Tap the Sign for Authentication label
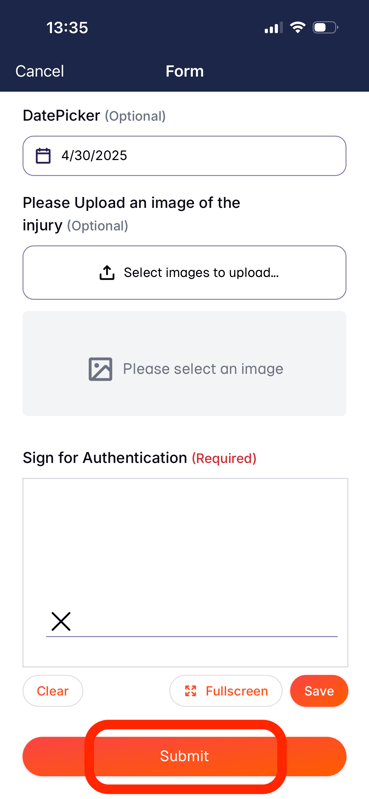 click(105, 458)
